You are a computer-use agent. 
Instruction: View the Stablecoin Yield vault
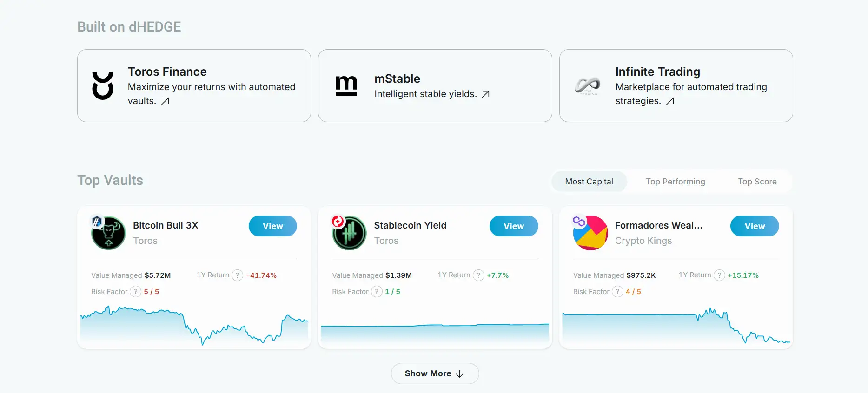pyautogui.click(x=513, y=226)
